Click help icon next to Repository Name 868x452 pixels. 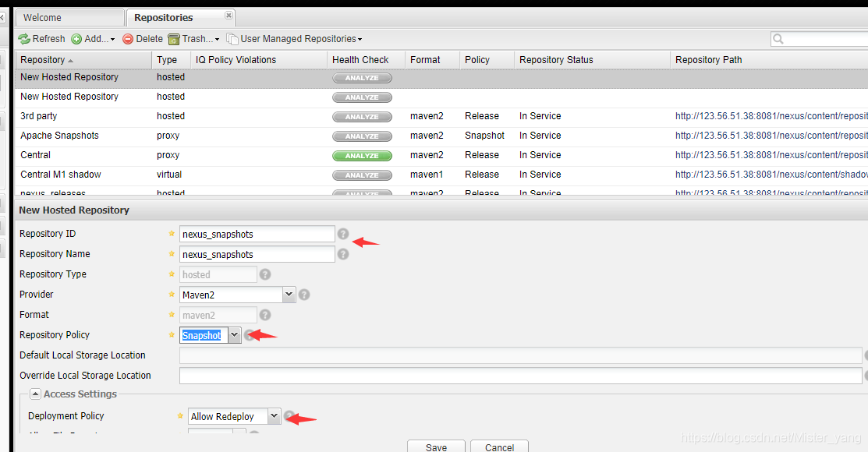coord(343,254)
